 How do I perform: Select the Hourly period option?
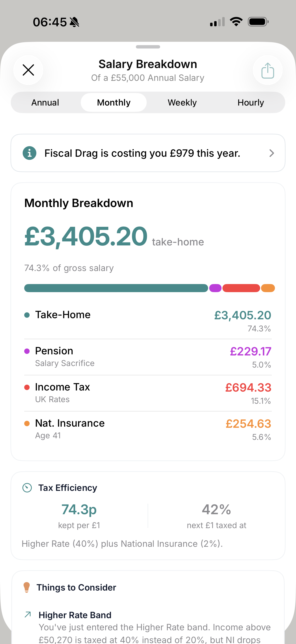[250, 102]
